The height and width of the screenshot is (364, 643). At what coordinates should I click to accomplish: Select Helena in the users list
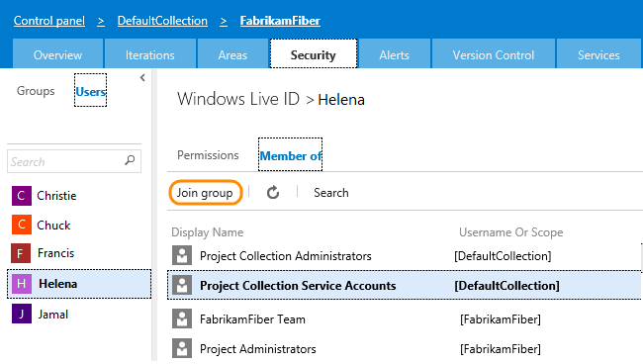click(x=79, y=284)
